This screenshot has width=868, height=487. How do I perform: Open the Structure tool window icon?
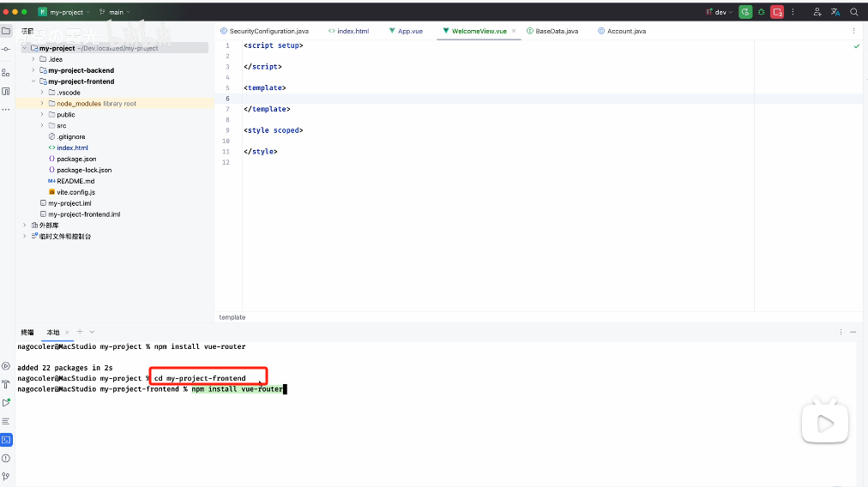pos(6,73)
